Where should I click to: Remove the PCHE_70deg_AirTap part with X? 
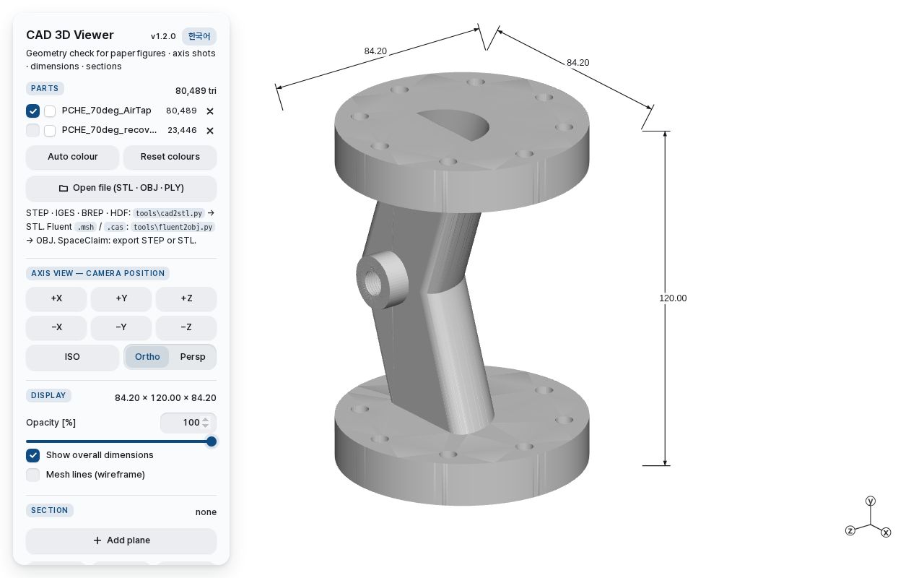[x=210, y=111]
